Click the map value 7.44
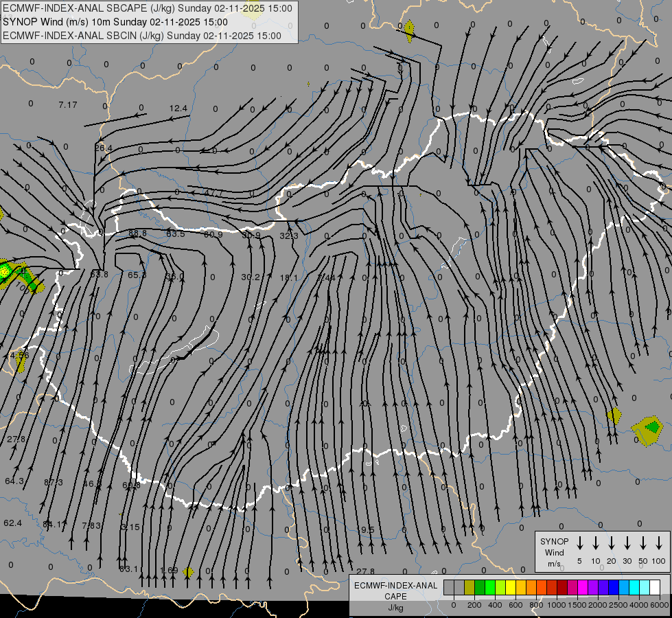This screenshot has width=672, height=618. pos(326,277)
